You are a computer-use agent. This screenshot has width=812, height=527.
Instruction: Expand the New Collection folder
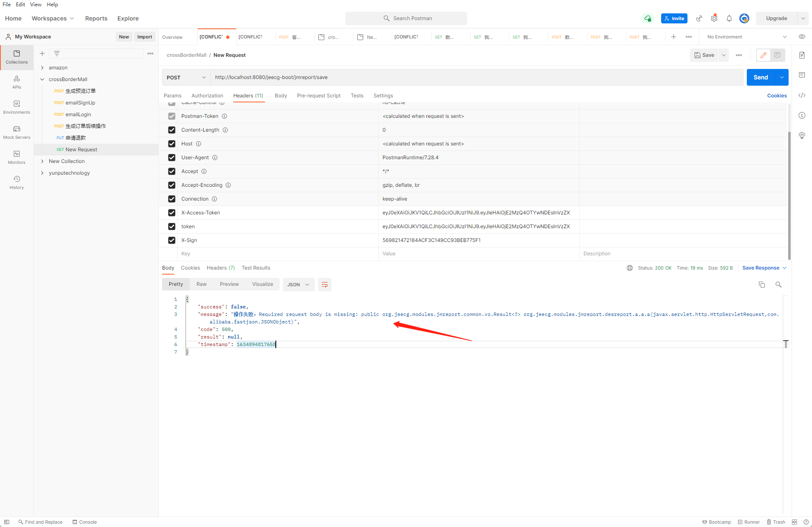point(42,161)
